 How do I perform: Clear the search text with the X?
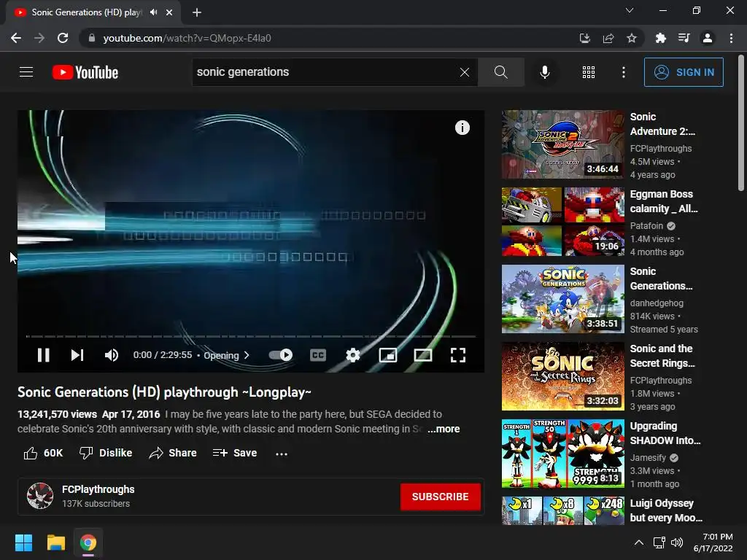click(465, 72)
